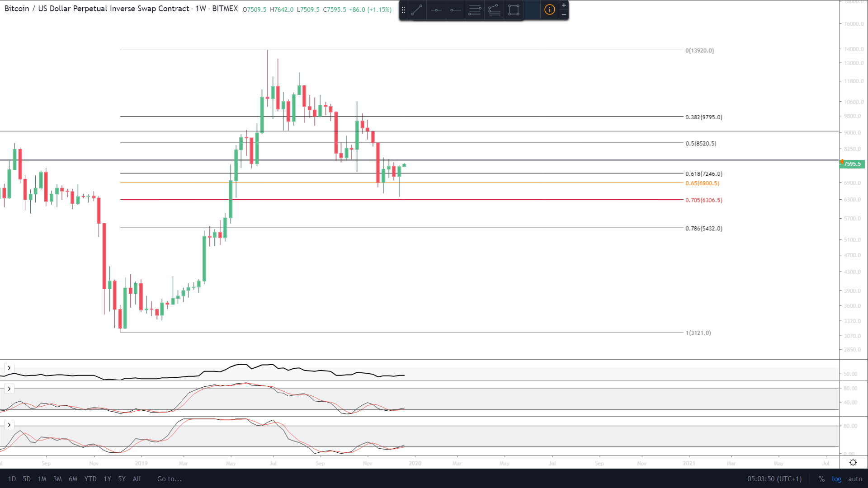Viewport: 868px width, 488px height.
Task: Open chart settings gear icon
Action: [853, 462]
